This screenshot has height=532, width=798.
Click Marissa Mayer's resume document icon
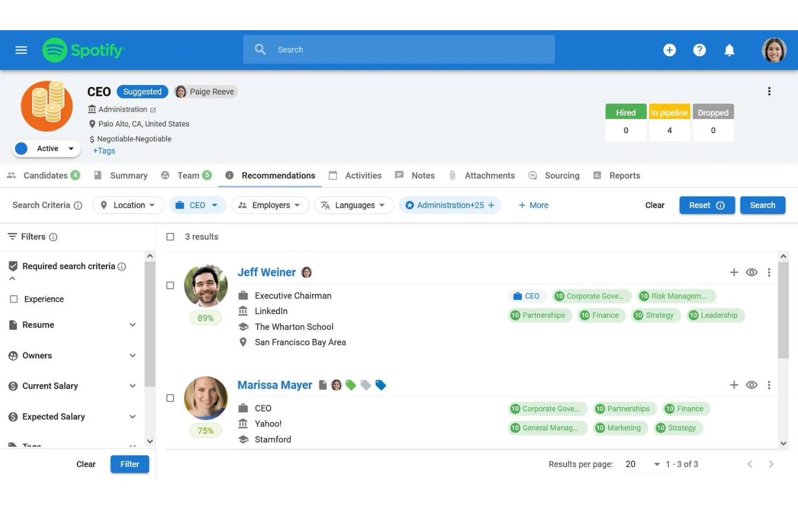coord(322,385)
